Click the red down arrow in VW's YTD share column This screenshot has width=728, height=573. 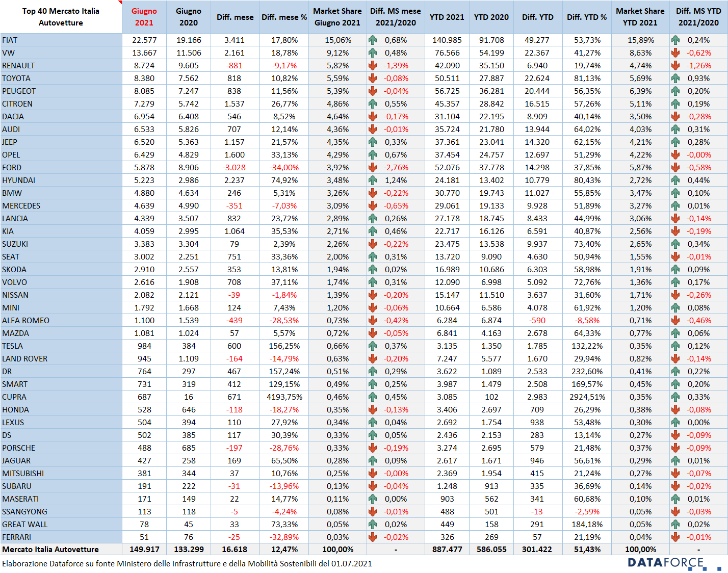(675, 53)
